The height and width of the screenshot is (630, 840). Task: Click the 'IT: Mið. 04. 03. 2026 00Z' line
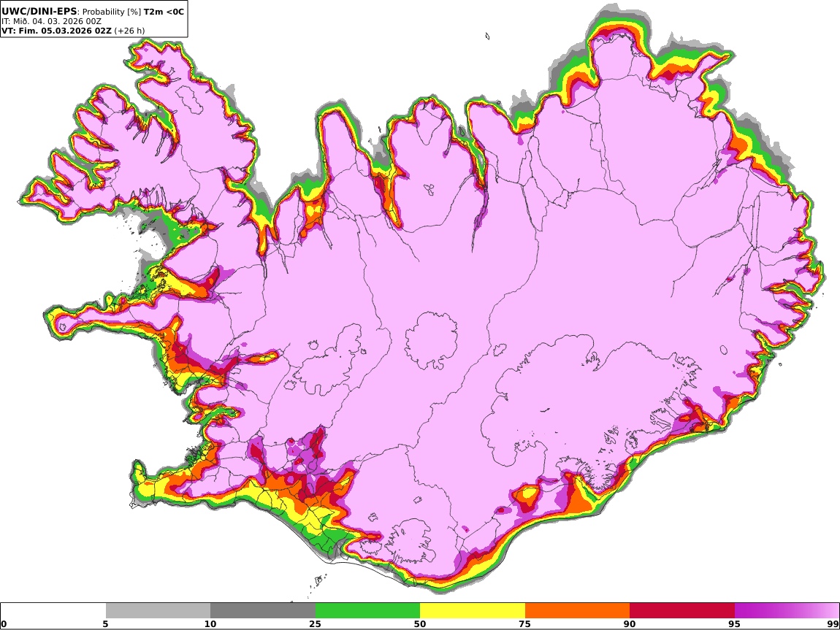(x=51, y=21)
